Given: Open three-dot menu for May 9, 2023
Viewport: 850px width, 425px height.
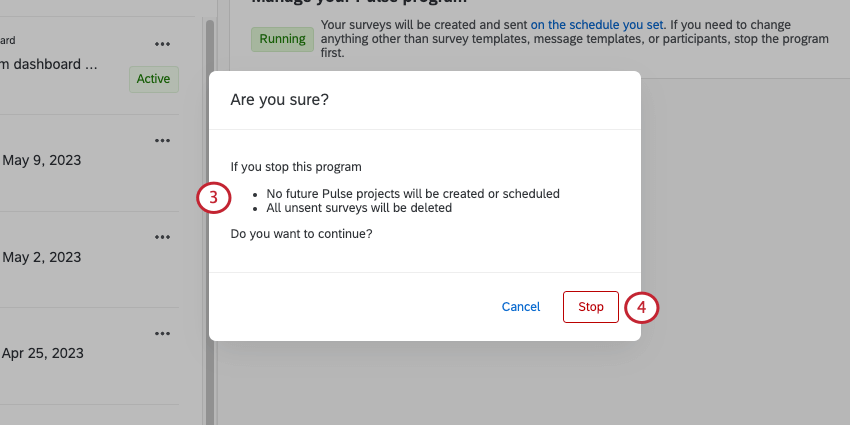Looking at the screenshot, I should tap(163, 140).
